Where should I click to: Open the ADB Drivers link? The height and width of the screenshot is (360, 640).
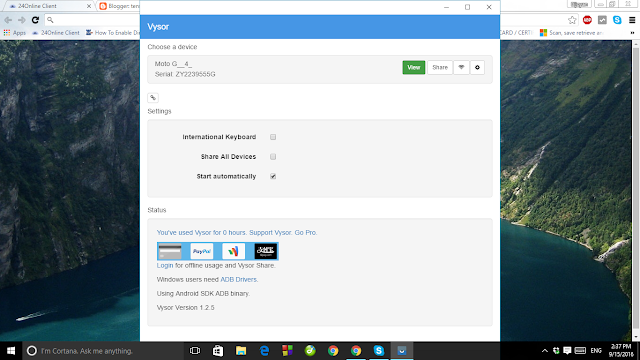click(x=238, y=280)
